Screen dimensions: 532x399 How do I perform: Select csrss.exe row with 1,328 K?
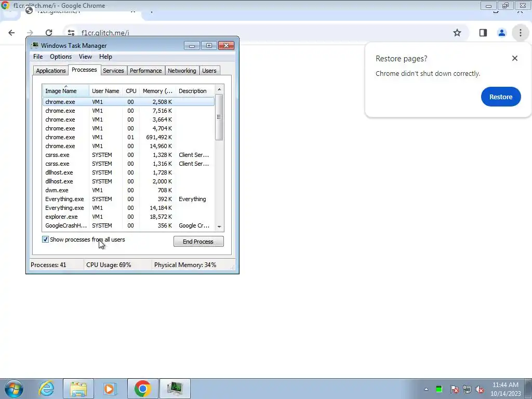point(128,155)
